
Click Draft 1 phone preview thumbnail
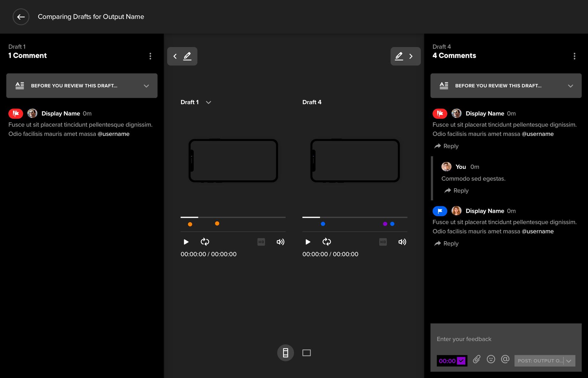(233, 161)
